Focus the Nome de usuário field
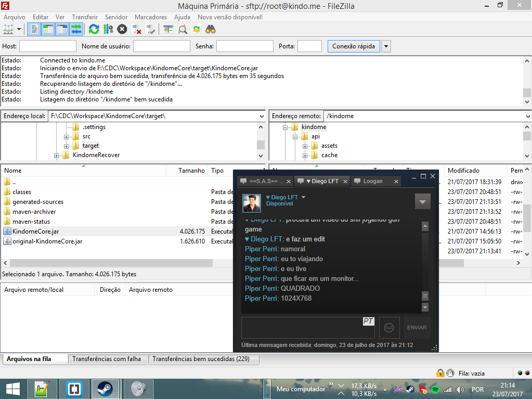Viewport: 532px width, 399px height. pos(162,46)
